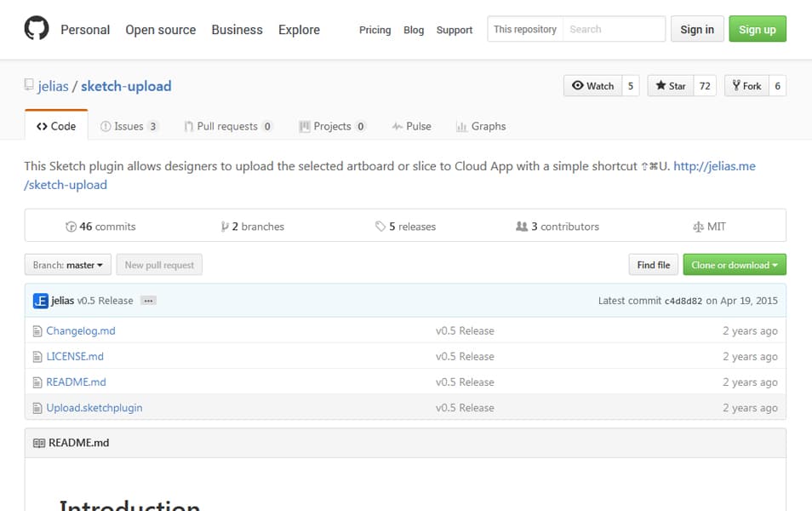Click the tag icon next to 5 releases

tap(380, 227)
